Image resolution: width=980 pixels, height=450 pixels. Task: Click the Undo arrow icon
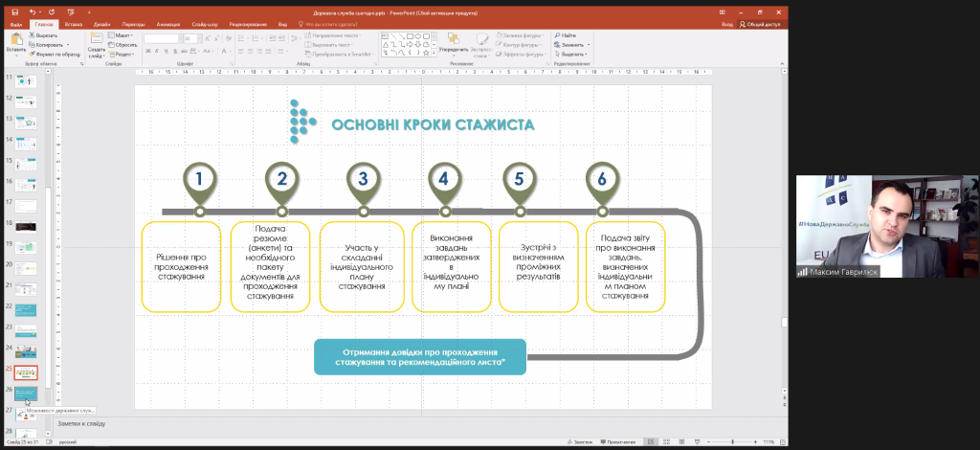click(x=30, y=13)
